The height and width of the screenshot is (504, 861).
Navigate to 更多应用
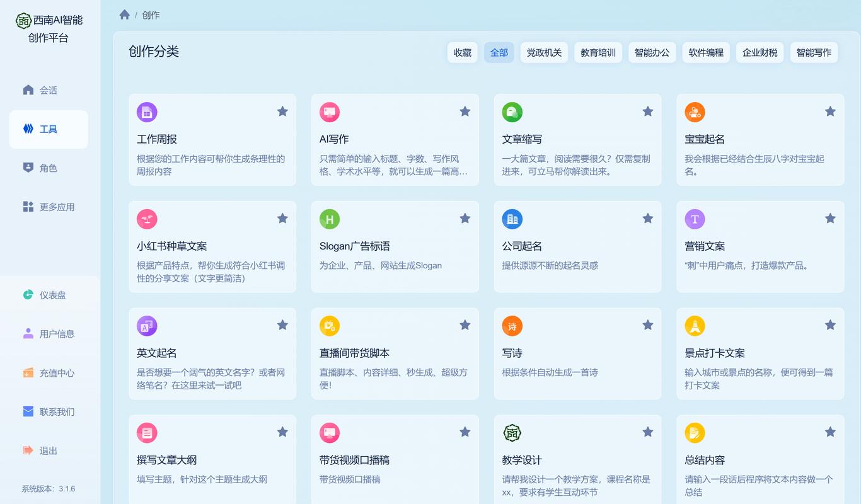tap(49, 207)
